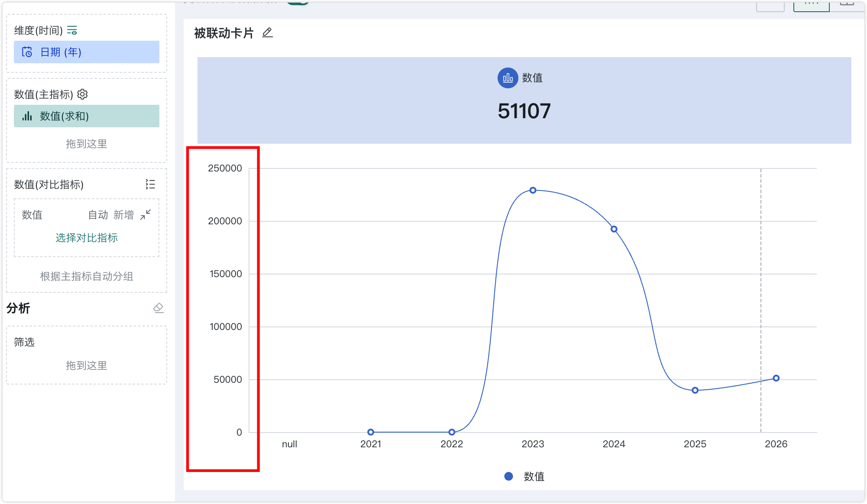Click the 2022 data point on the line

click(452, 432)
